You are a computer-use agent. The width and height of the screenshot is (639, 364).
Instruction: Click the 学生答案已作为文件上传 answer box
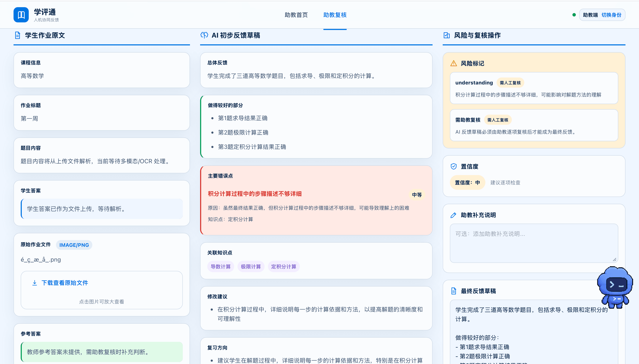(x=102, y=209)
